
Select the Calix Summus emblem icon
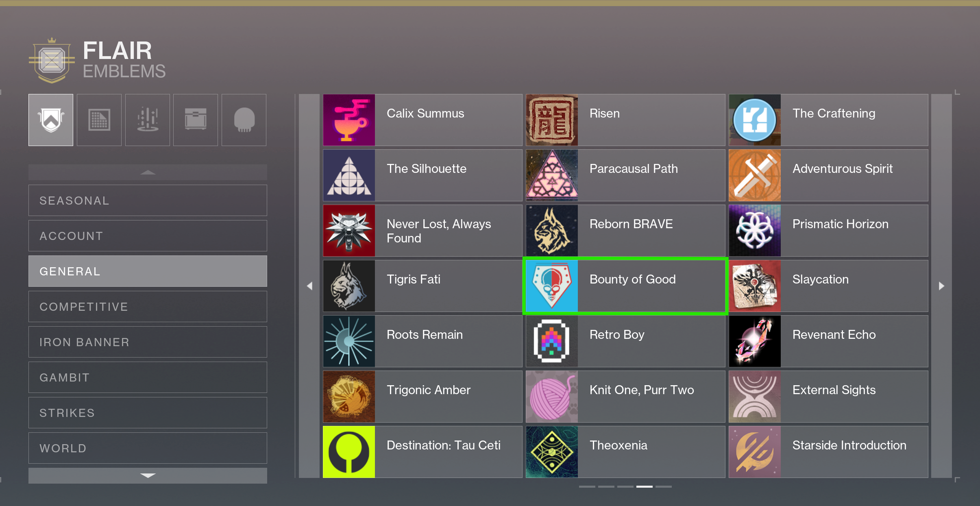[349, 120]
